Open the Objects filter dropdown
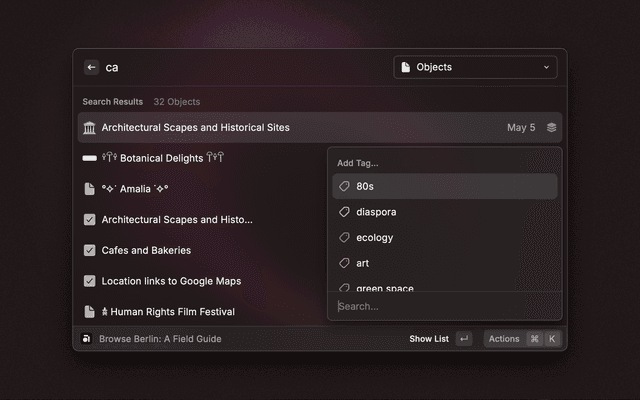 tap(475, 67)
